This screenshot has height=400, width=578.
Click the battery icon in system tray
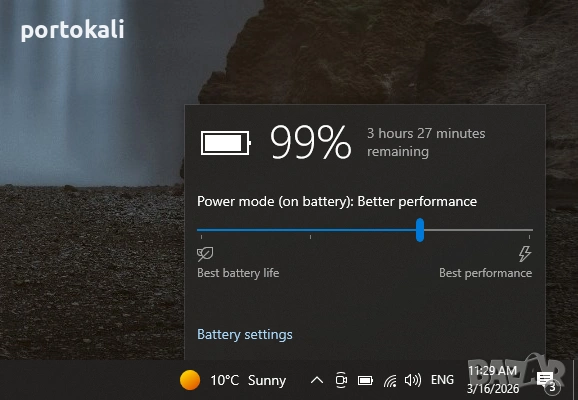point(365,380)
